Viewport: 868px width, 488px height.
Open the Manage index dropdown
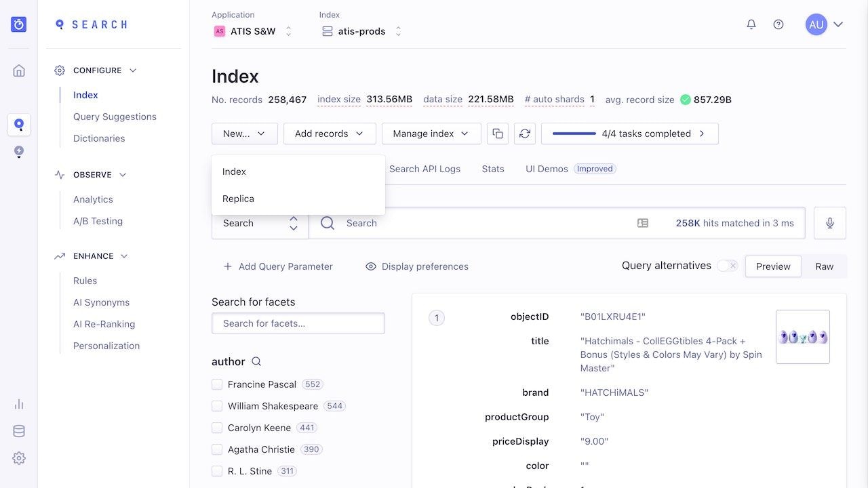point(431,134)
